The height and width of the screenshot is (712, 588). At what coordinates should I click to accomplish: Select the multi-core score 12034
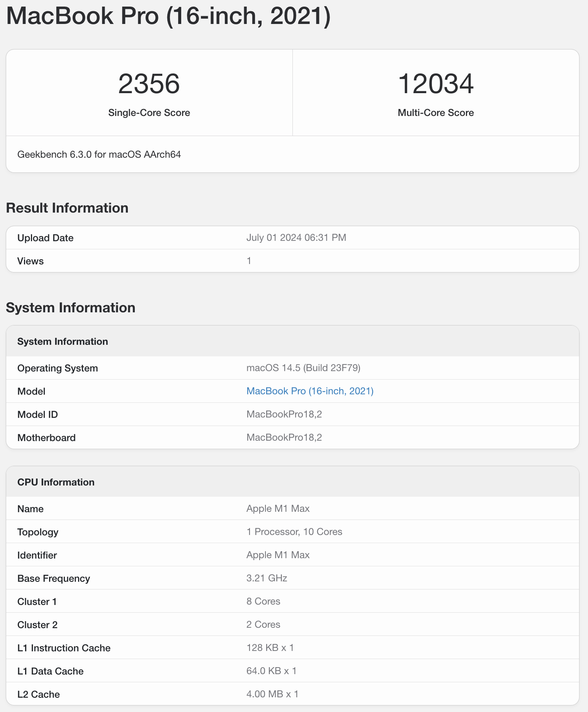coord(436,84)
